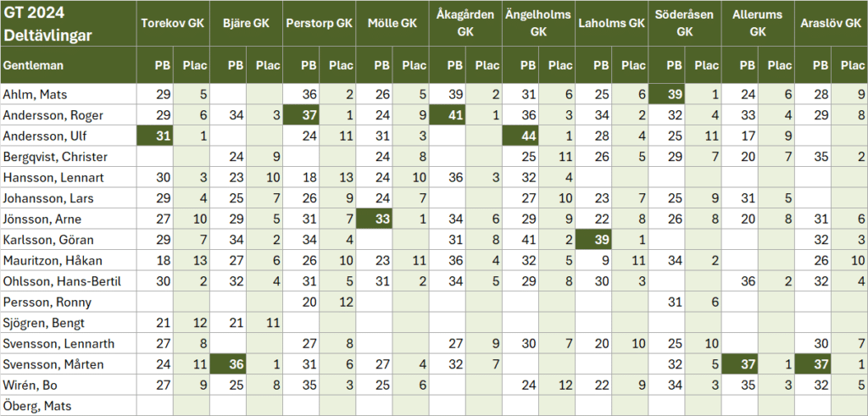Screen dimensions: 868x416
Task: Click the Torekov GK column header
Action: [x=173, y=24]
